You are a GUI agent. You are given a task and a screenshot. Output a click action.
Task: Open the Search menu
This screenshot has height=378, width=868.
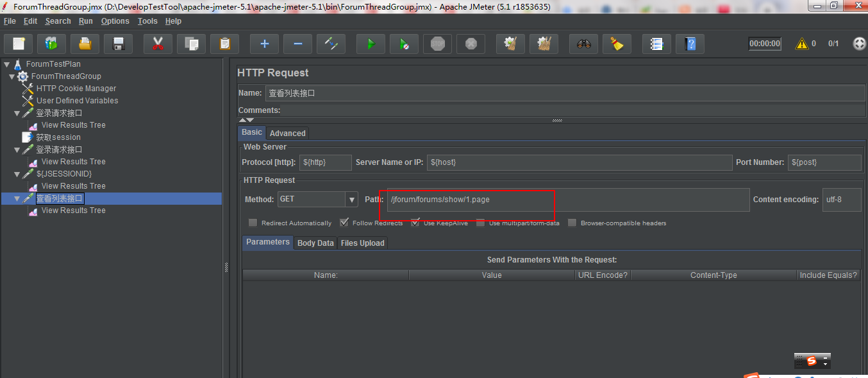click(58, 21)
